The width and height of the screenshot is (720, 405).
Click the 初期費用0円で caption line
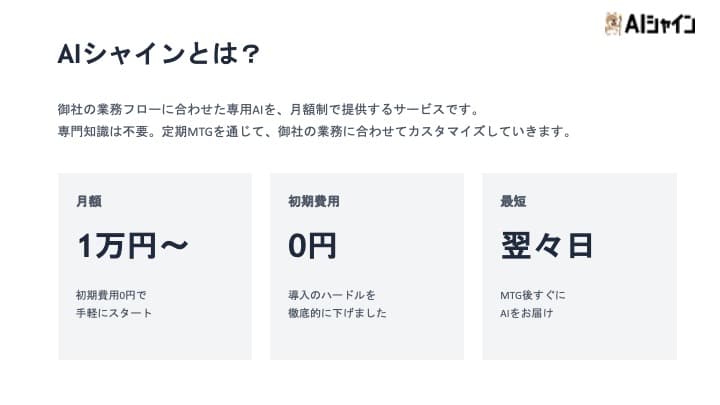tap(110, 295)
